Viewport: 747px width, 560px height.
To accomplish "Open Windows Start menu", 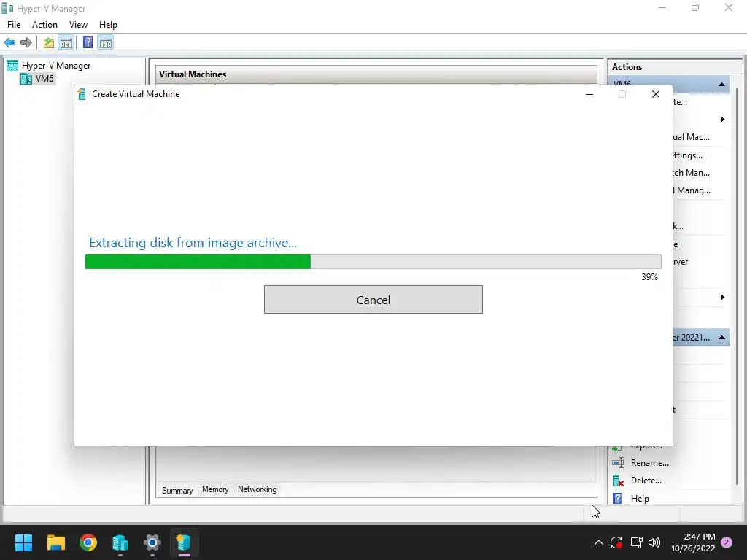I will [23, 542].
